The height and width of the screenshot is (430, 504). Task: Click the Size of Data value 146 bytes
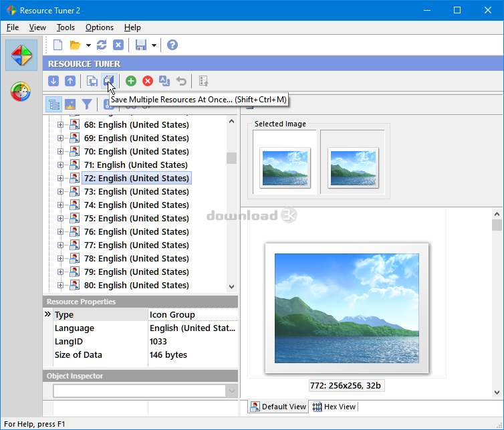coord(168,355)
